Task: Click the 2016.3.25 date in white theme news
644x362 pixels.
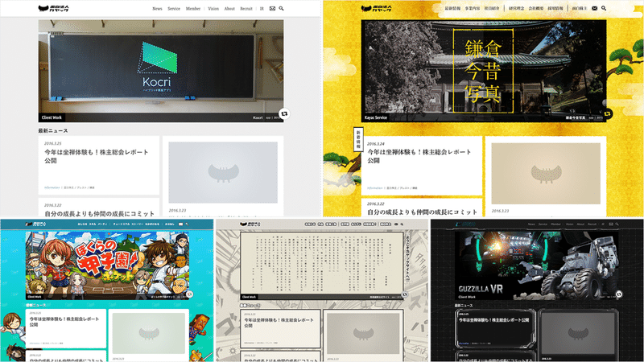Action: (x=53, y=144)
